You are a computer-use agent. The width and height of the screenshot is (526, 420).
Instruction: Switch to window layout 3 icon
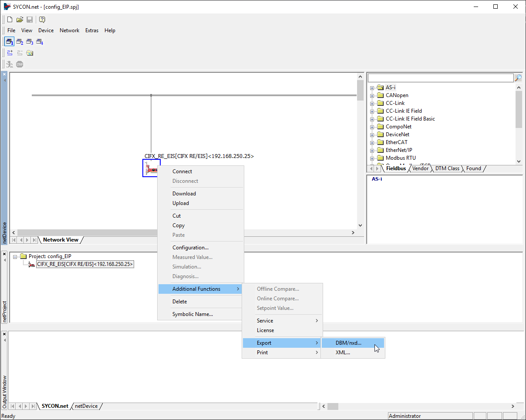coord(30,42)
